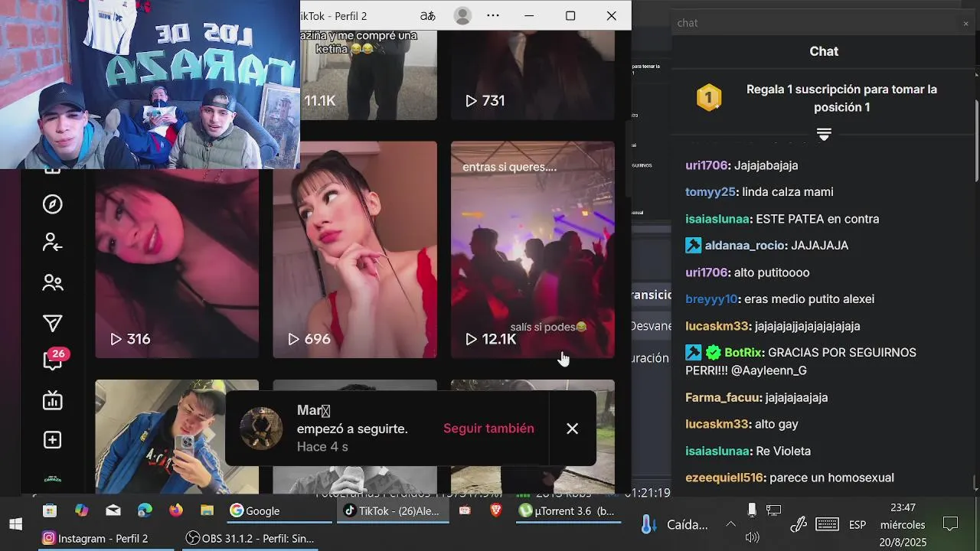Image resolution: width=980 pixels, height=551 pixels.
Task: Change ESP input language
Action: tap(857, 524)
